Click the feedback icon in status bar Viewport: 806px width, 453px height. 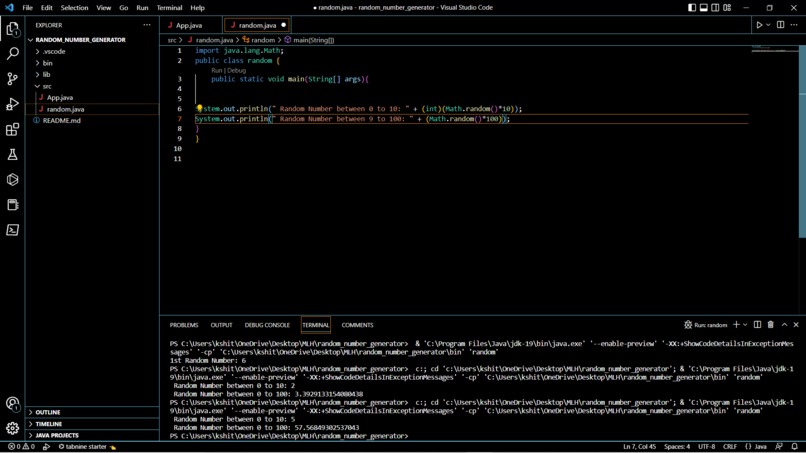[x=779, y=446]
